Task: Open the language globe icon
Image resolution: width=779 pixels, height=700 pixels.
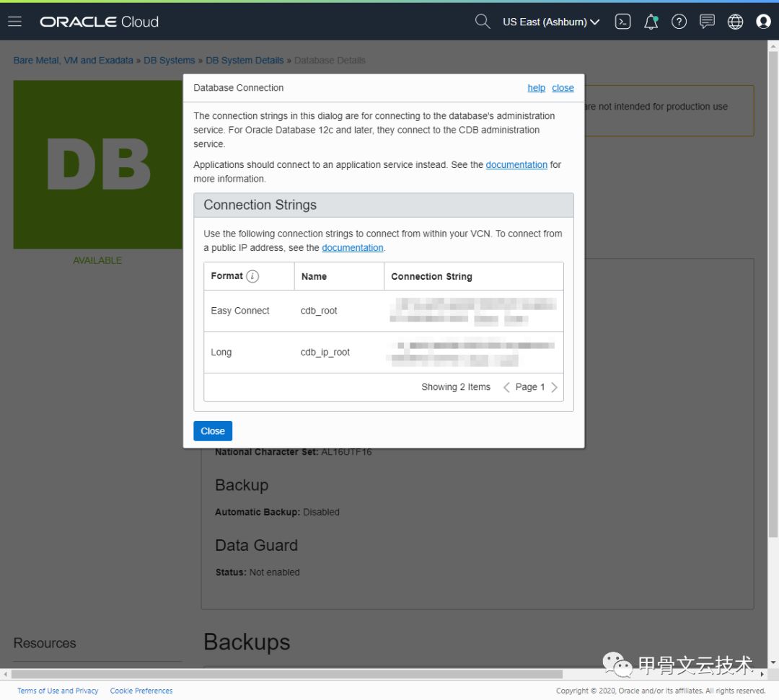Action: click(x=735, y=22)
